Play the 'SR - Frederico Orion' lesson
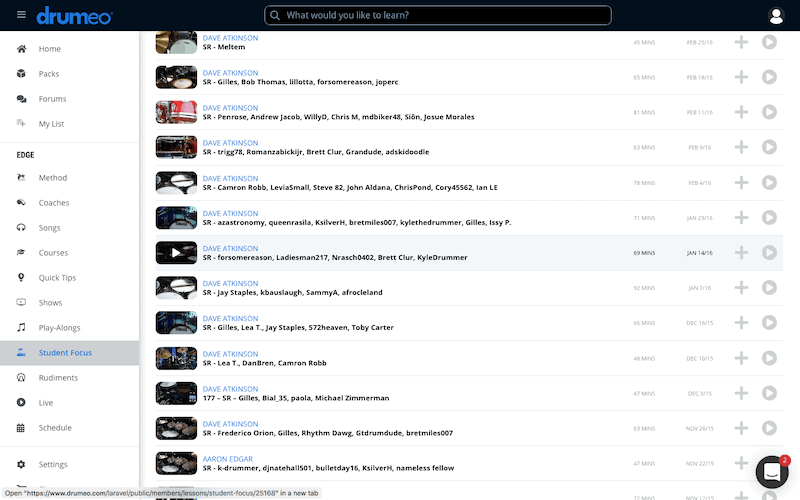This screenshot has height=500, width=800. click(769, 428)
